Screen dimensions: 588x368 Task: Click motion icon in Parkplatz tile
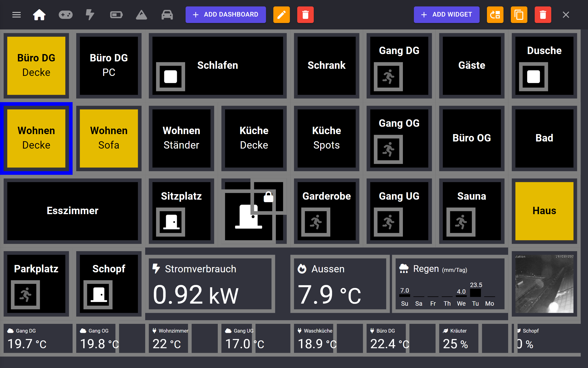25,295
